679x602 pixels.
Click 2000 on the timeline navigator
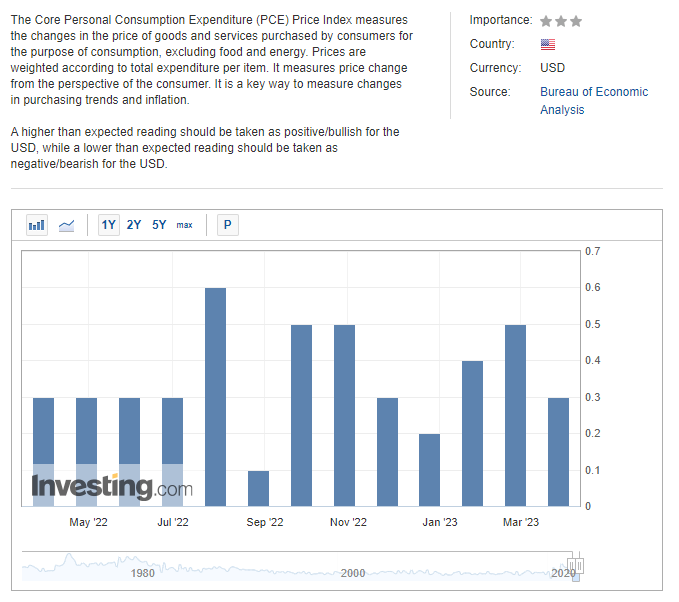[353, 573]
